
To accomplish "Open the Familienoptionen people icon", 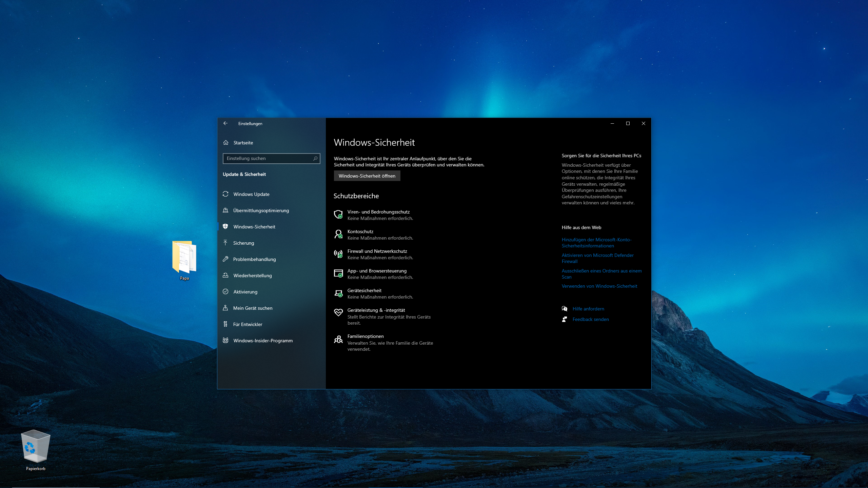I will (x=338, y=339).
